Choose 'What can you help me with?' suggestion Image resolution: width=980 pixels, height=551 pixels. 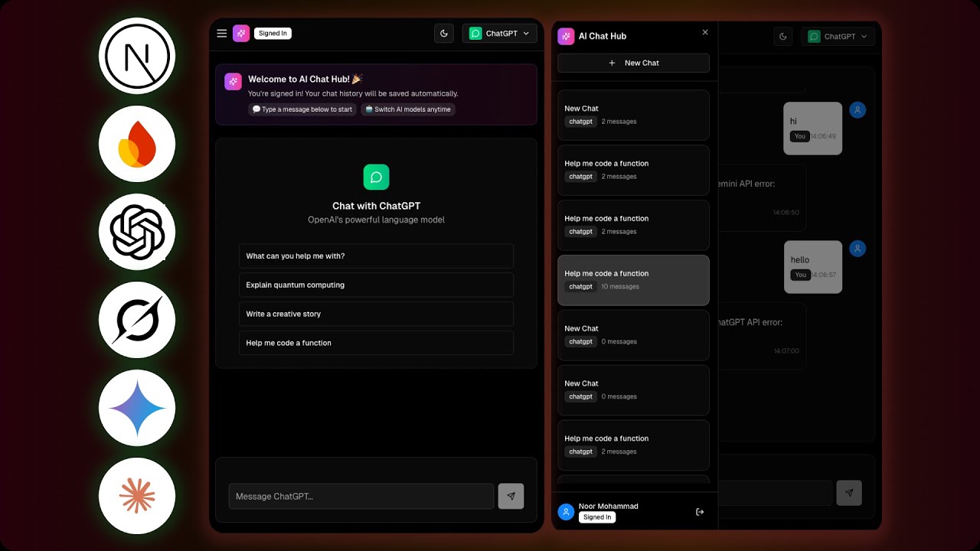pos(376,256)
